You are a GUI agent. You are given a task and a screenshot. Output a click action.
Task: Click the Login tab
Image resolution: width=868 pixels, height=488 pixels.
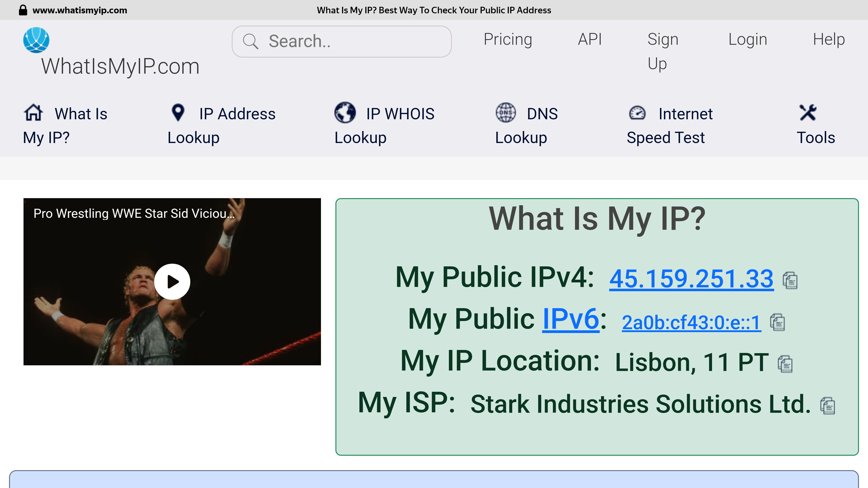pyautogui.click(x=747, y=39)
